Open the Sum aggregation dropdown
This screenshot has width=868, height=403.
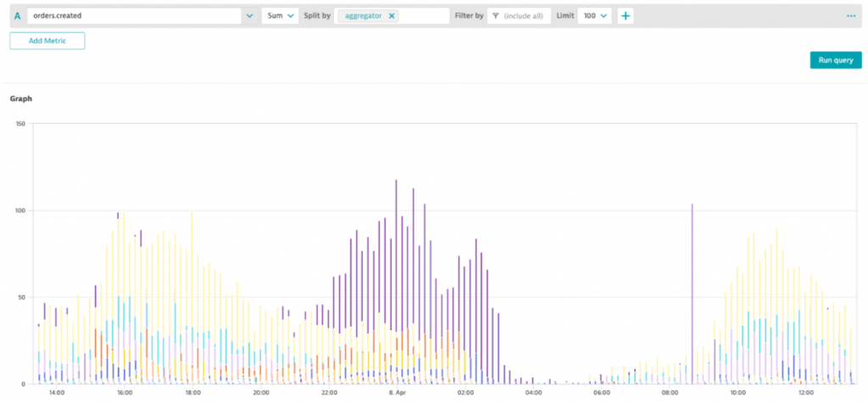tap(280, 16)
